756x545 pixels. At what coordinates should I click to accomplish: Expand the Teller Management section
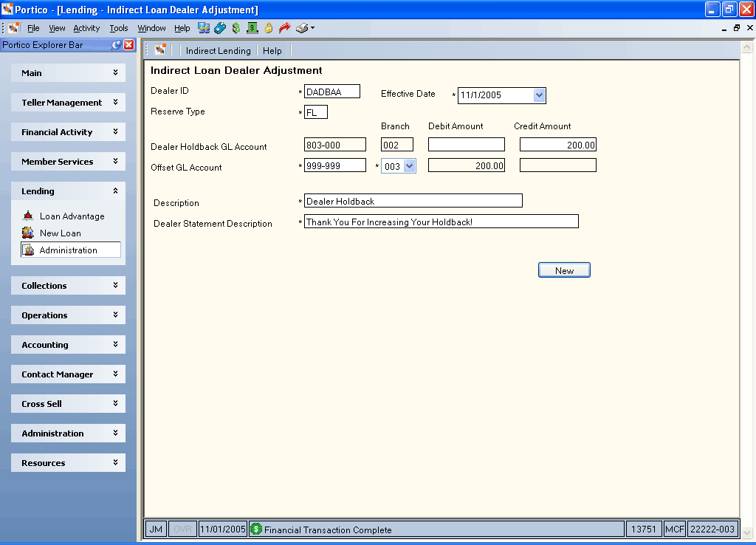[68, 102]
